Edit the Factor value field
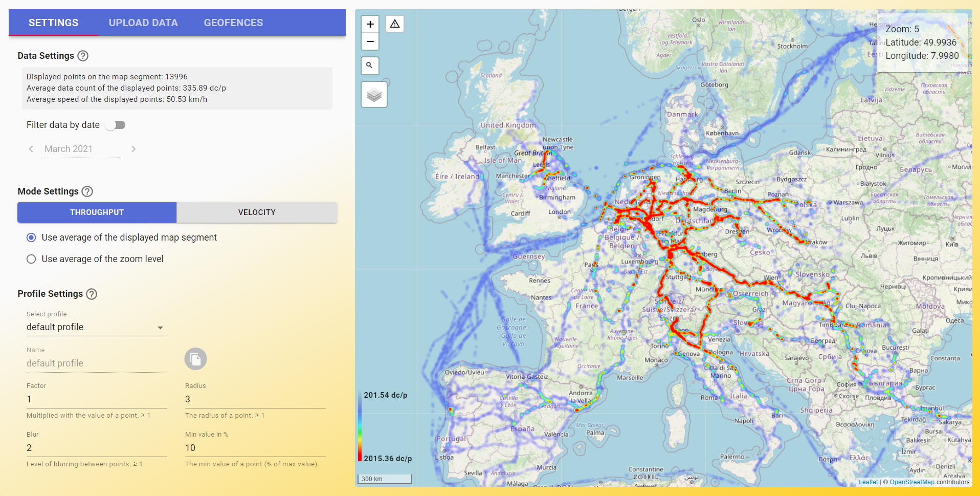The image size is (980, 496). (x=97, y=399)
